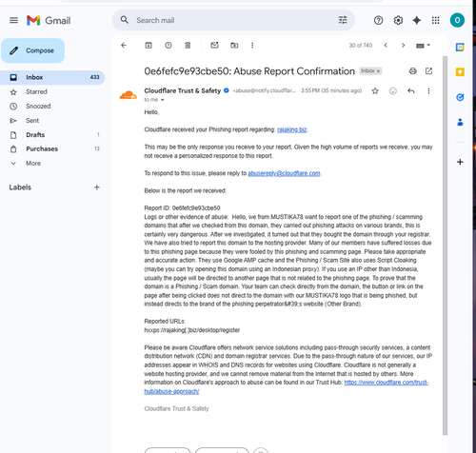Click the sender verified checkmark badge
The height and width of the screenshot is (453, 476).
pyautogui.click(x=227, y=90)
